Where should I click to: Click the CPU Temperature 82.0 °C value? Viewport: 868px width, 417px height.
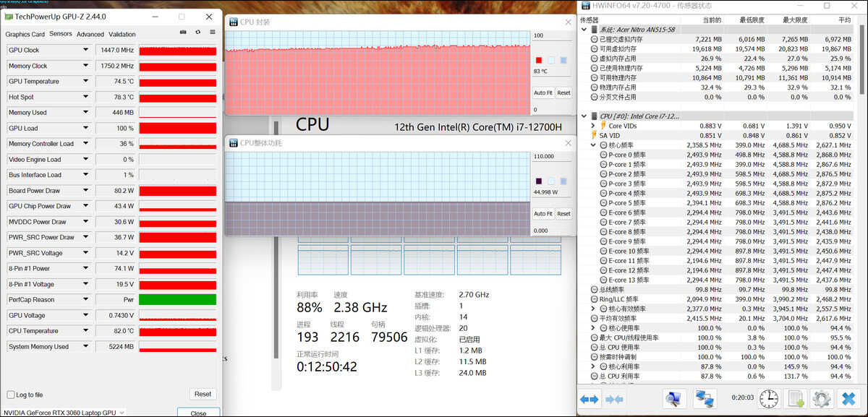click(123, 331)
